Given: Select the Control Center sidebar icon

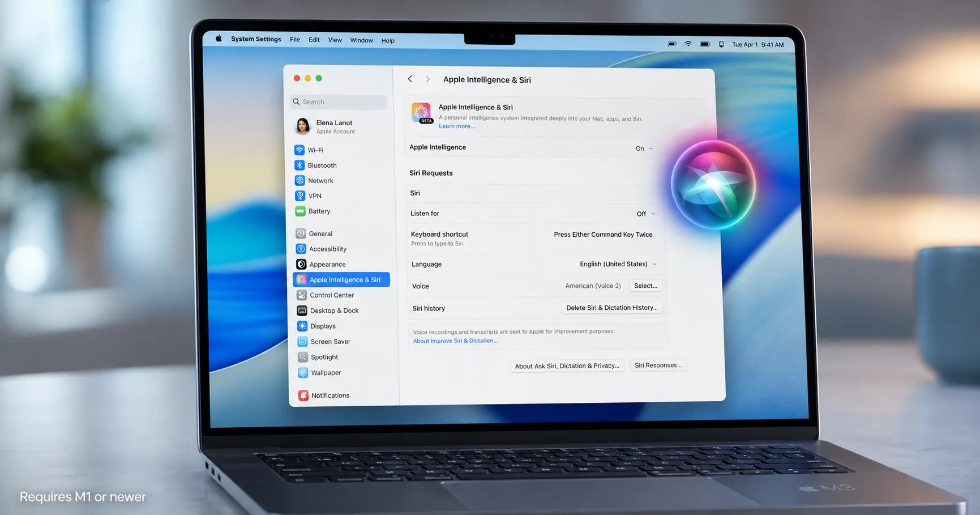Looking at the screenshot, I should pyautogui.click(x=302, y=295).
